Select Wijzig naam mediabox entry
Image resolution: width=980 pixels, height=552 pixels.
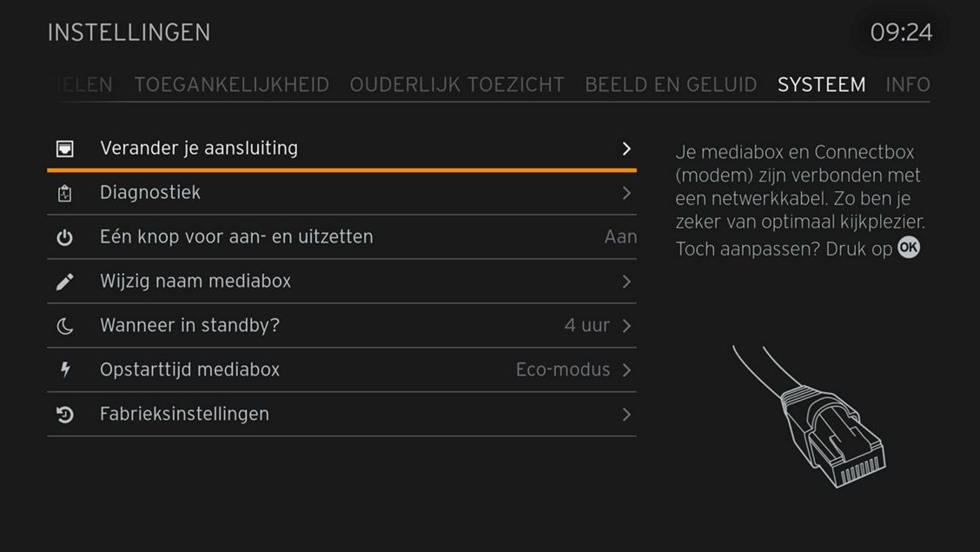[195, 281]
